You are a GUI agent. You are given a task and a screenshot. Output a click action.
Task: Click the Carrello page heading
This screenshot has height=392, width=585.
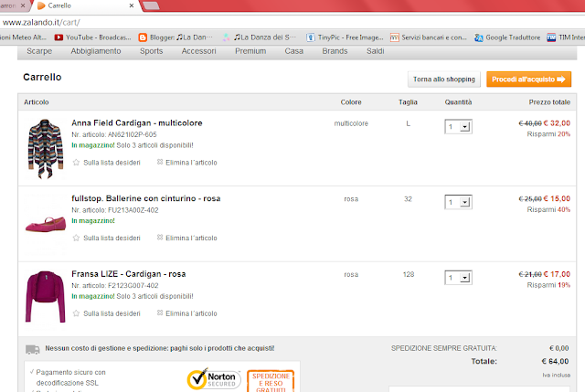[42, 77]
